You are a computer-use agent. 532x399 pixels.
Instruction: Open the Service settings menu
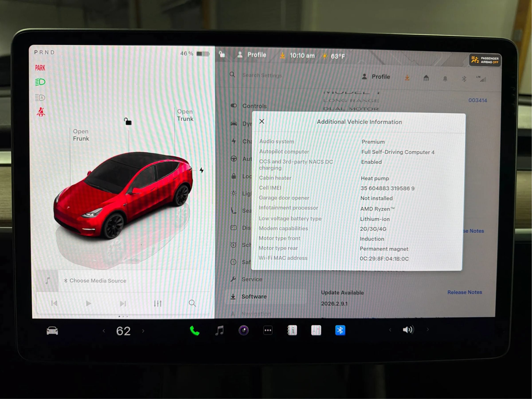pos(246,279)
